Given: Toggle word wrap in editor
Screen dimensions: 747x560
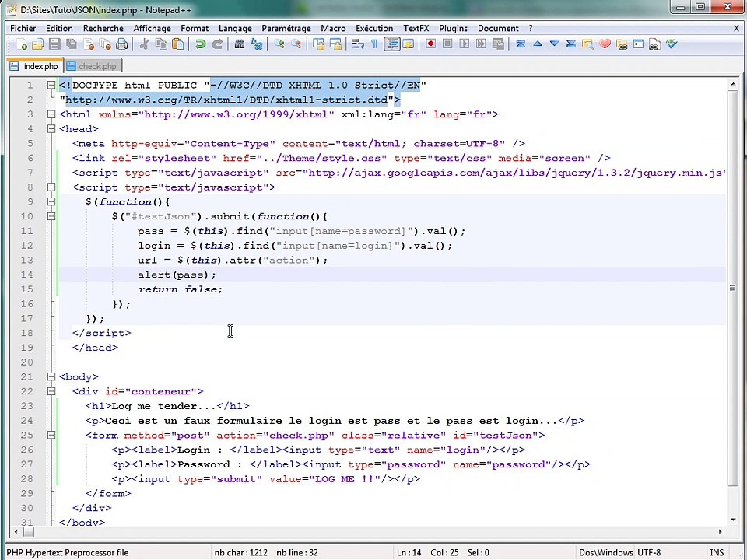Looking at the screenshot, I should 358,44.
